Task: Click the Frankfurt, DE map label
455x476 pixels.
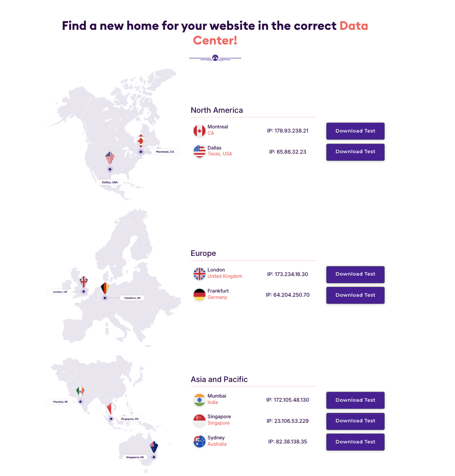Action: [133, 298]
